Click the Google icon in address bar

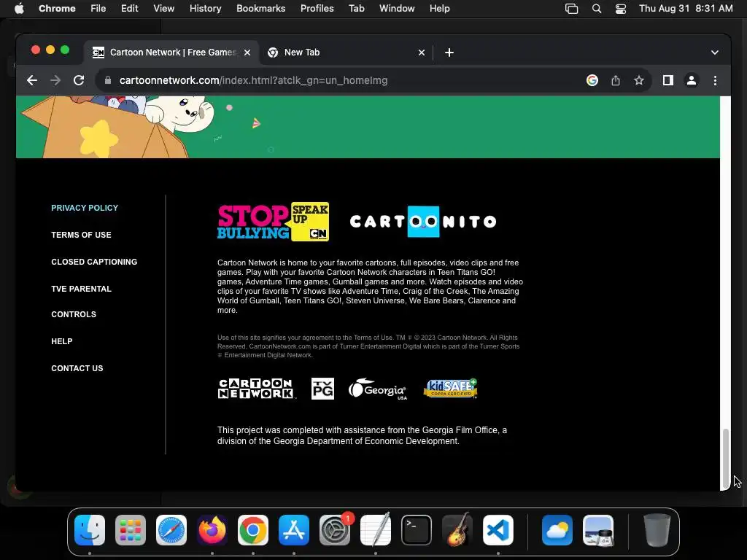coord(592,80)
